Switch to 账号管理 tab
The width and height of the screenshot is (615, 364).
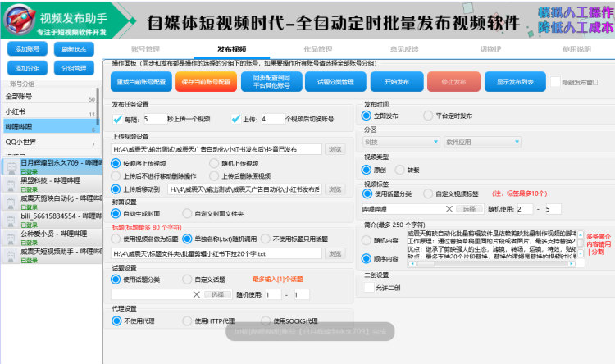[145, 49]
